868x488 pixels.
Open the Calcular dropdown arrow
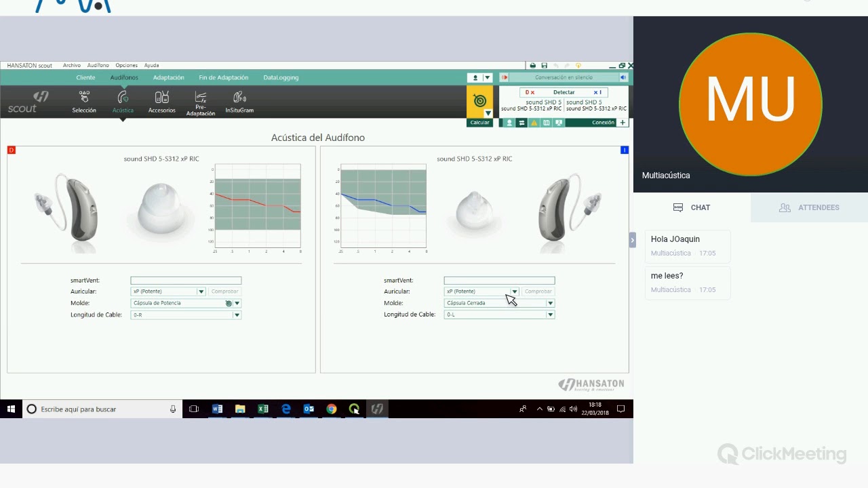tap(488, 113)
